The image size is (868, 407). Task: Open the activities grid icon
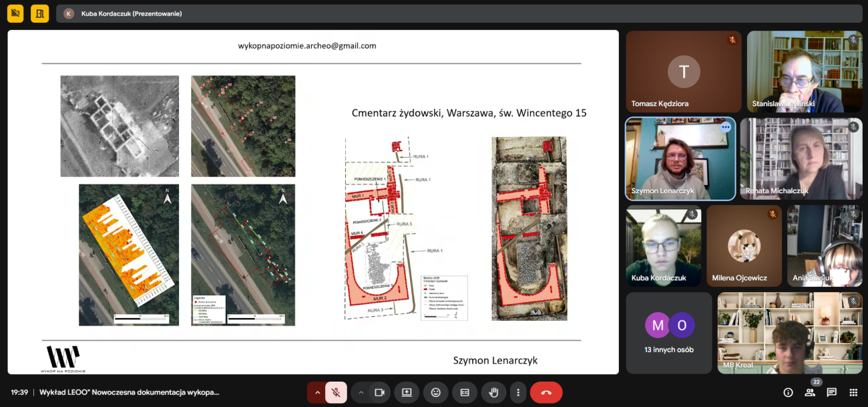pos(853,392)
